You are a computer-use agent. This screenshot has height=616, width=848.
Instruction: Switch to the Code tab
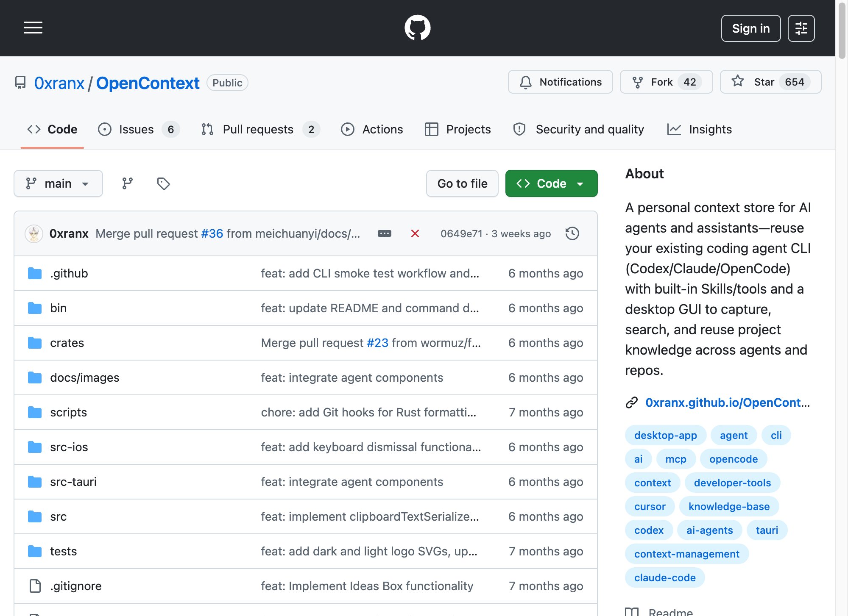click(x=52, y=129)
